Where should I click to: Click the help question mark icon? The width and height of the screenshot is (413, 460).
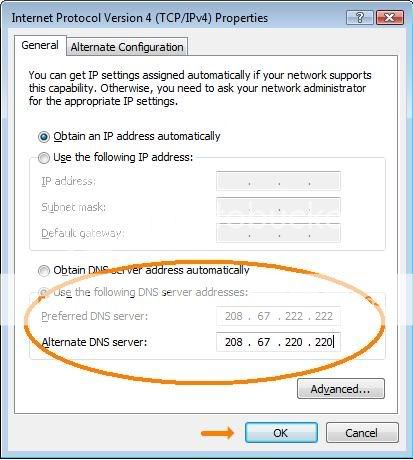click(360, 17)
